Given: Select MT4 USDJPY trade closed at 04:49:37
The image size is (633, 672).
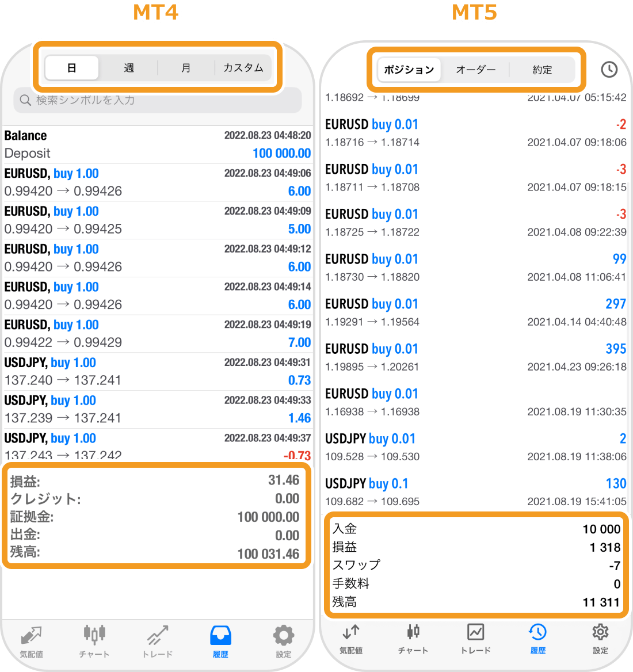Looking at the screenshot, I should 158,445.
